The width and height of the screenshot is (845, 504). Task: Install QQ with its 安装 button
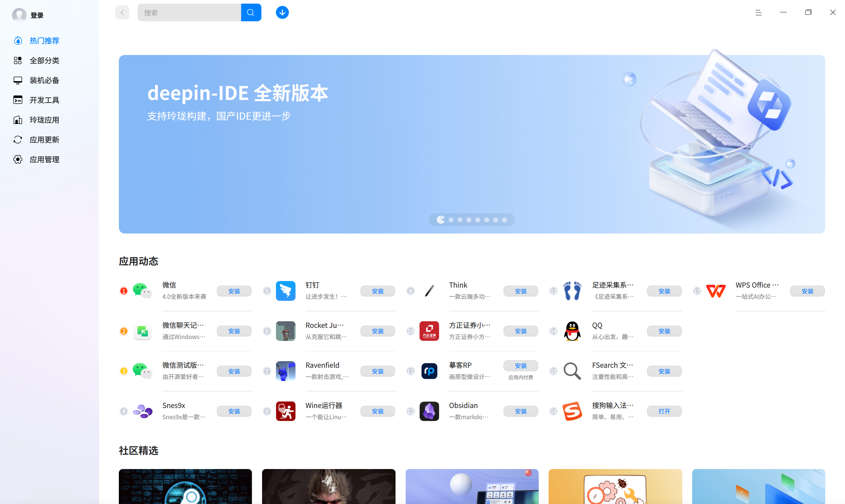[664, 331]
